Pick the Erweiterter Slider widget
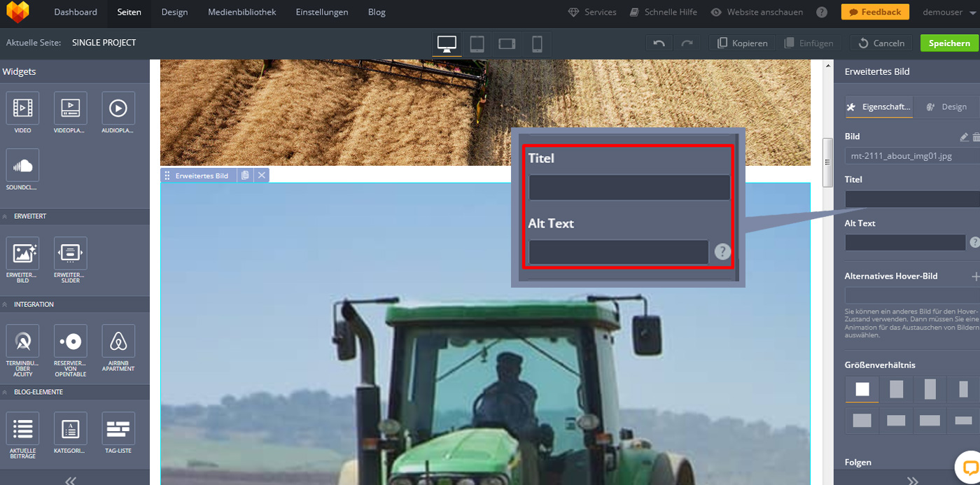980x485 pixels. pyautogui.click(x=70, y=253)
